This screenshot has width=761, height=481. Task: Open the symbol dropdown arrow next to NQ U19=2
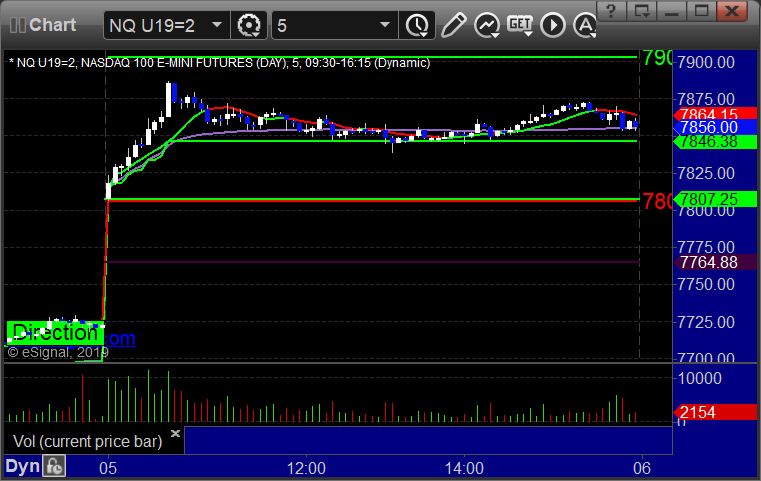pos(217,25)
